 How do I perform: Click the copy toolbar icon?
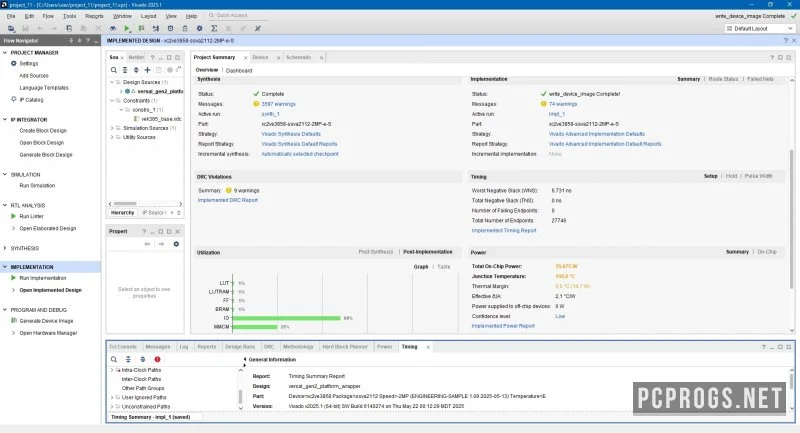[x=69, y=29]
